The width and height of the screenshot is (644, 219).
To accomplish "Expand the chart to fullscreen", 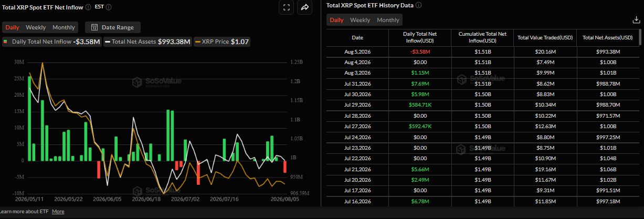I will [286, 7].
